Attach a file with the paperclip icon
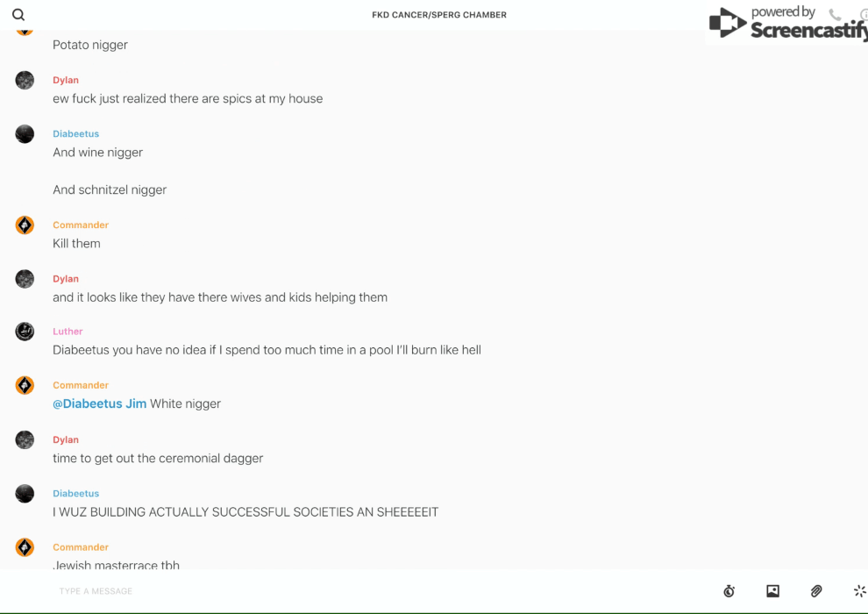This screenshot has height=614, width=868. [816, 591]
